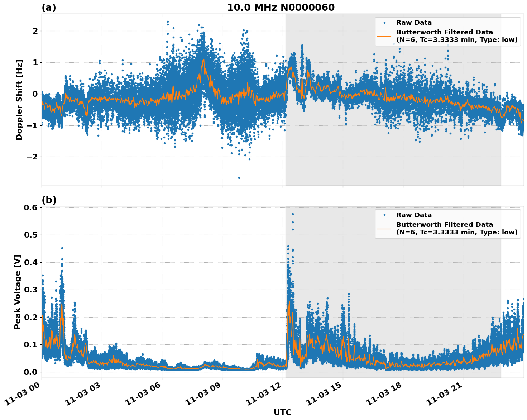Viewport: 527px width, 420px height.
Task: Select the panel label (a)
Action: [48, 6]
